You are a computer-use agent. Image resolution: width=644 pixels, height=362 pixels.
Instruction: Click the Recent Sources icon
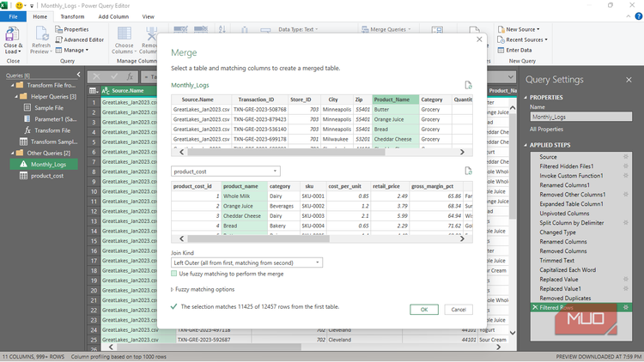click(x=501, y=39)
